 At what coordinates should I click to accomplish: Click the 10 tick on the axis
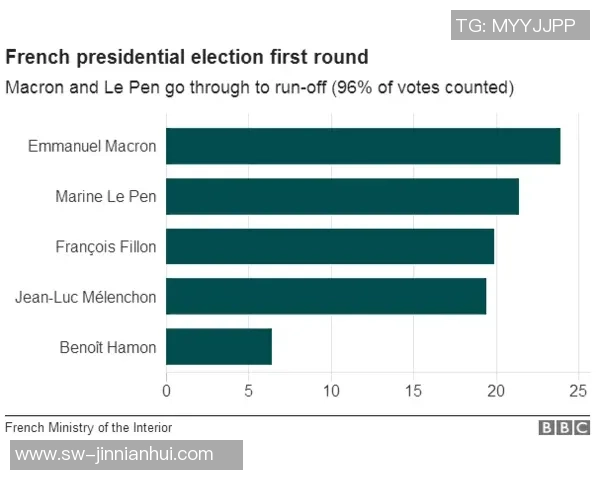pyautogui.click(x=331, y=389)
